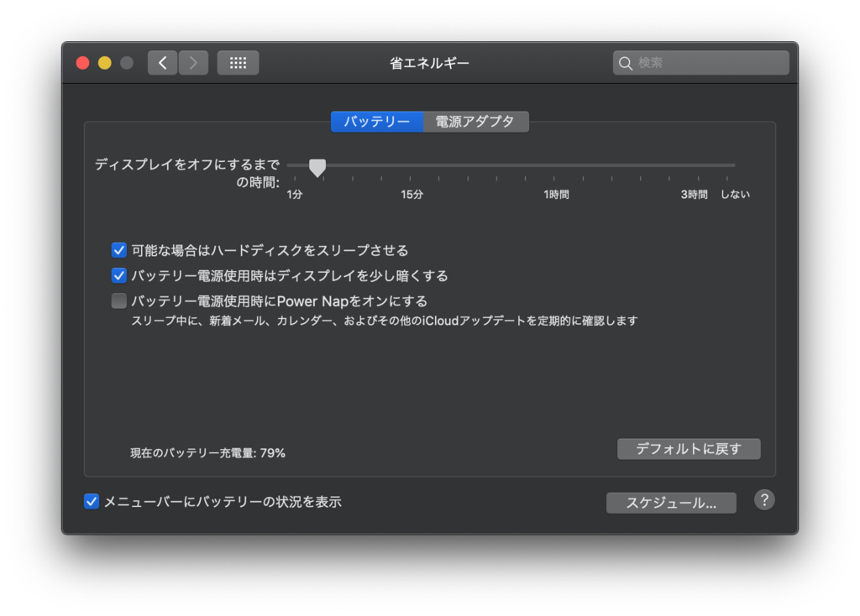Switch to the 電源アダプタ tab

(476, 122)
